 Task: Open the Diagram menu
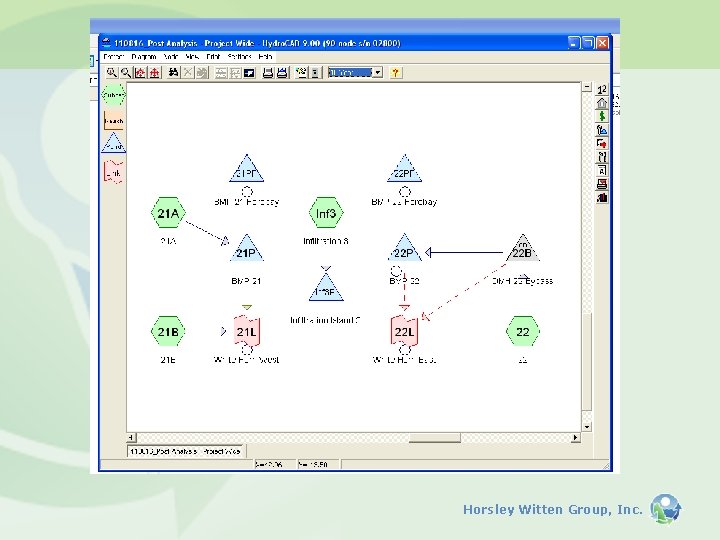(143, 56)
